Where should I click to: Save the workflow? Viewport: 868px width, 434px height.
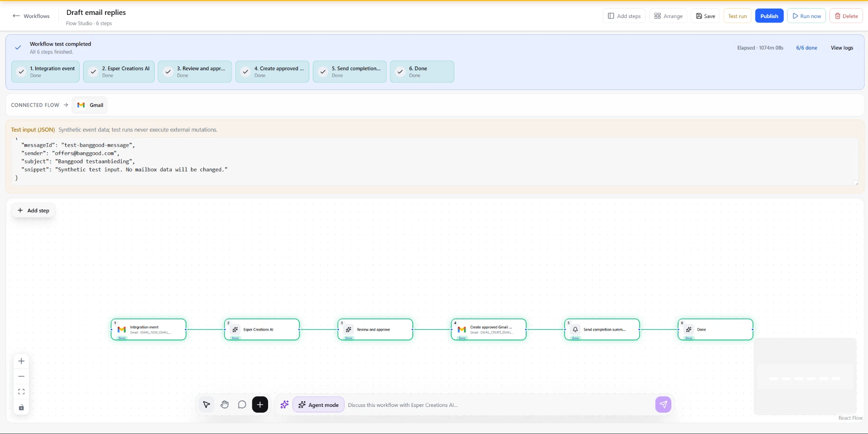click(705, 16)
